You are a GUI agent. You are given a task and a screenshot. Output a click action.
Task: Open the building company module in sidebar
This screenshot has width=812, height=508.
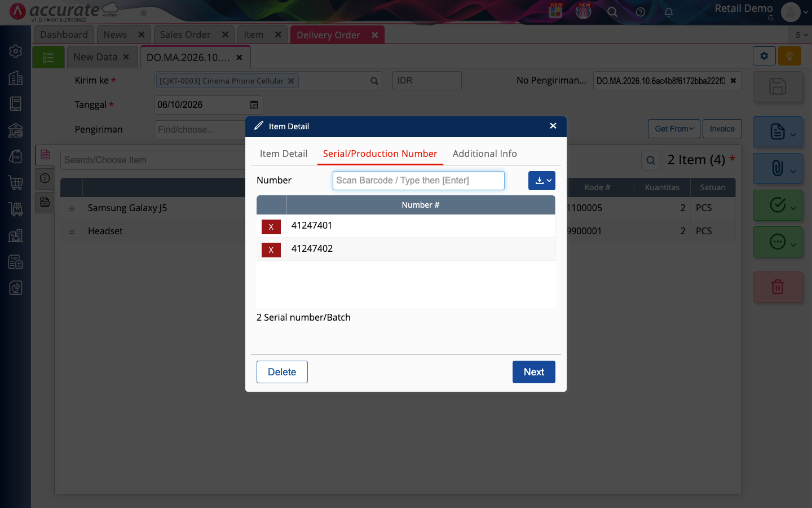click(16, 78)
